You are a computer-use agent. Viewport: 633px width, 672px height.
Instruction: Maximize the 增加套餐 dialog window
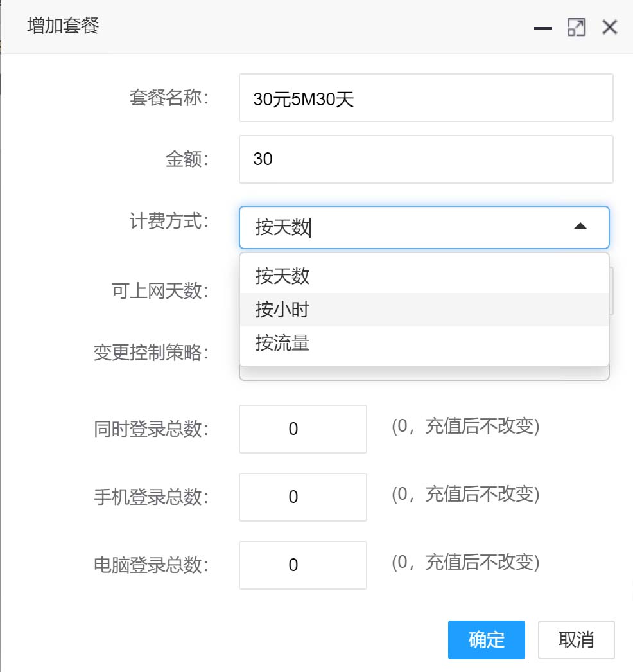point(576,28)
